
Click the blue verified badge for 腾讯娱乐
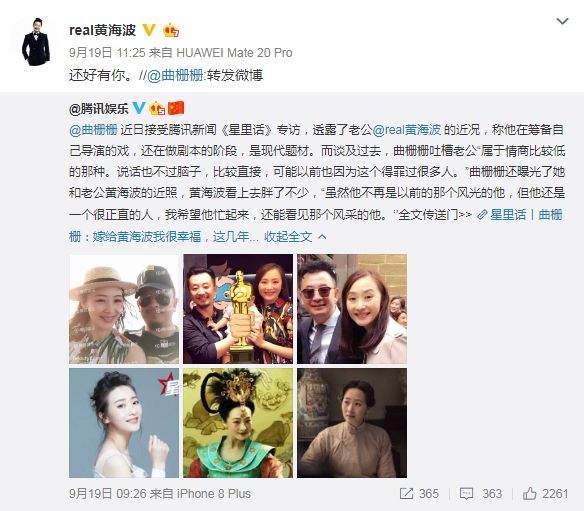pyautogui.click(x=139, y=108)
